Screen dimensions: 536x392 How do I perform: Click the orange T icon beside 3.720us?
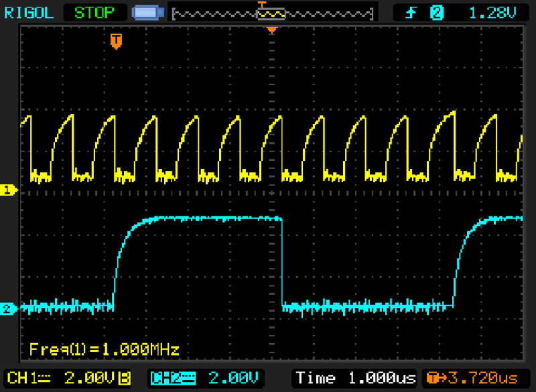(431, 378)
